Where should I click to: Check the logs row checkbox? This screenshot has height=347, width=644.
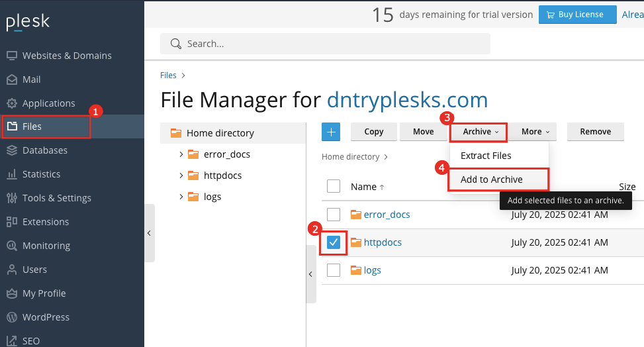point(334,270)
